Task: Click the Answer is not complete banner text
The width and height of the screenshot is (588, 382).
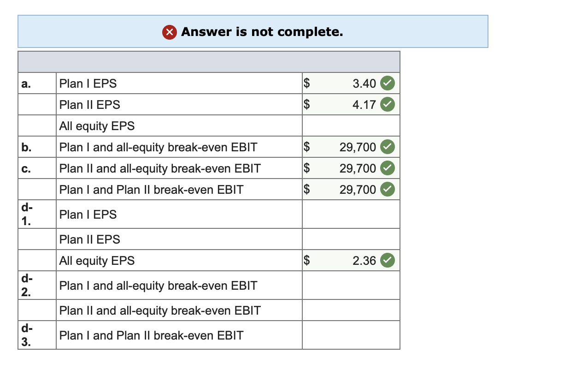Action: click(x=263, y=32)
